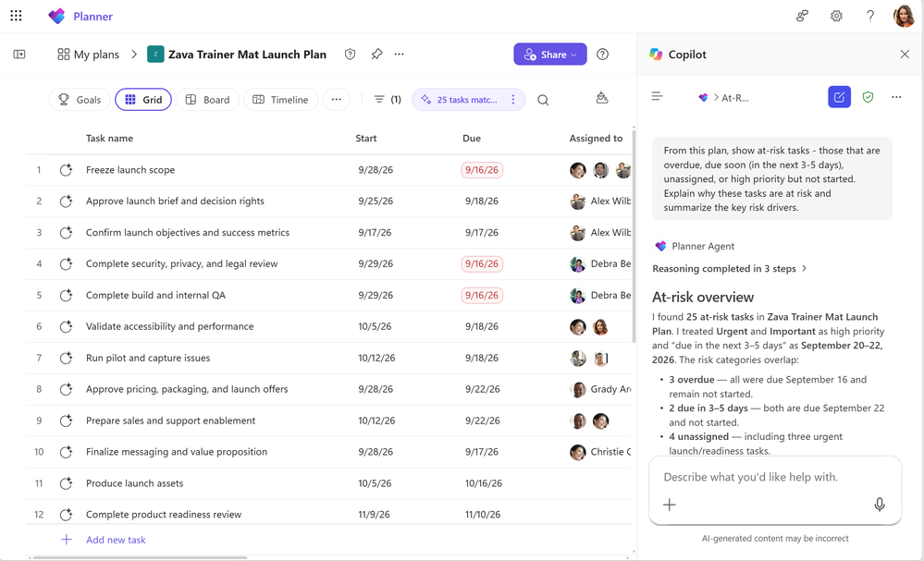
Task: Mark 'Run pilot and capture issues' complete
Action: pos(66,358)
